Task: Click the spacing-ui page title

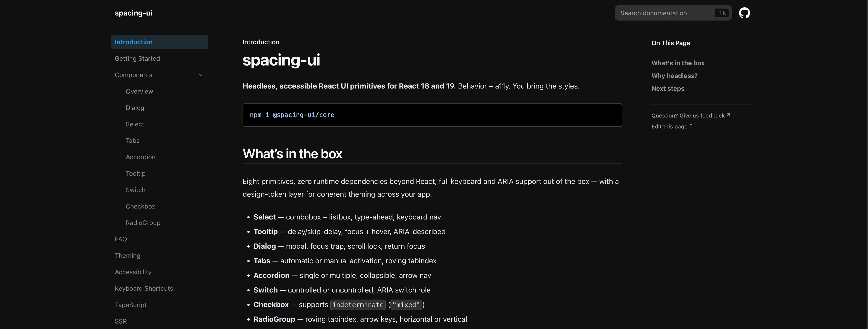Action: pyautogui.click(x=281, y=60)
